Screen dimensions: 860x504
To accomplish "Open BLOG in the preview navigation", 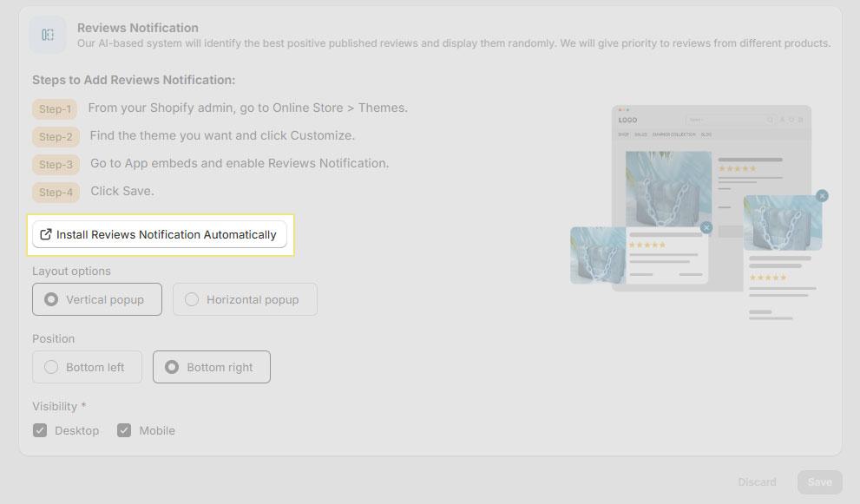I will pyautogui.click(x=706, y=133).
